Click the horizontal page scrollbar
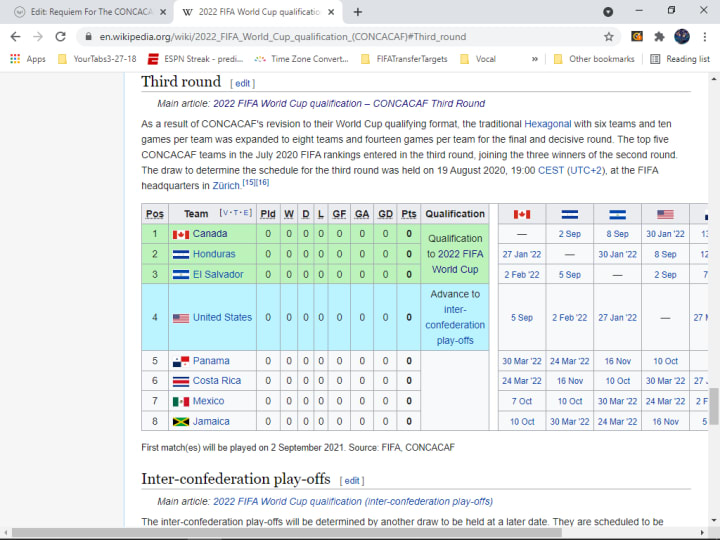 287,533
